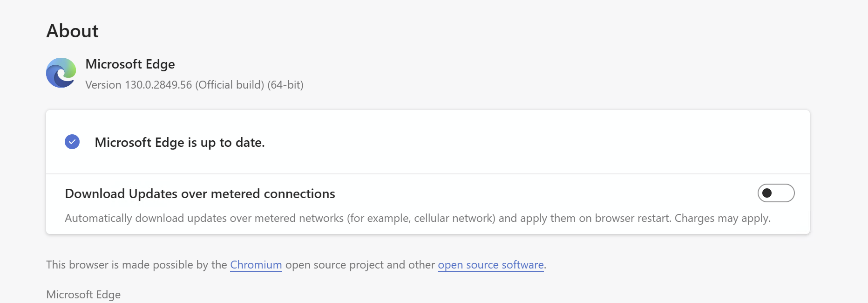
Task: Click the metered networks description text
Action: click(418, 218)
